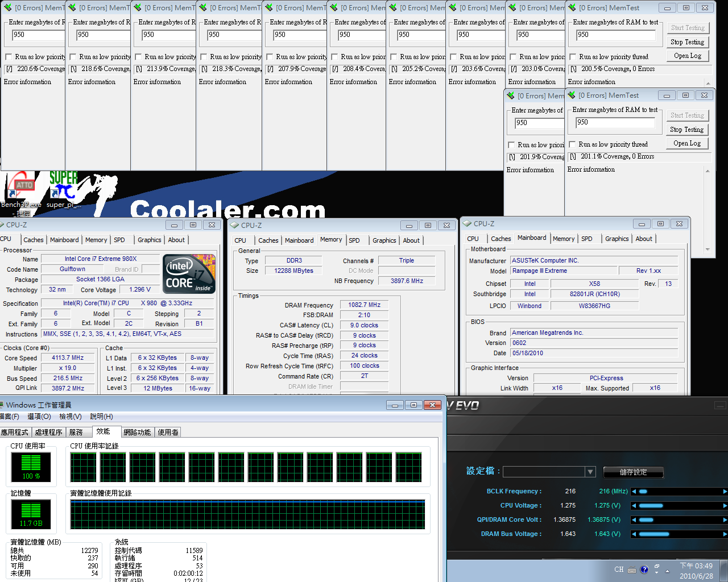The image size is (728, 582).
Task: Click title icon of MemTest window showing 218.6% coverage
Action: tap(72, 8)
